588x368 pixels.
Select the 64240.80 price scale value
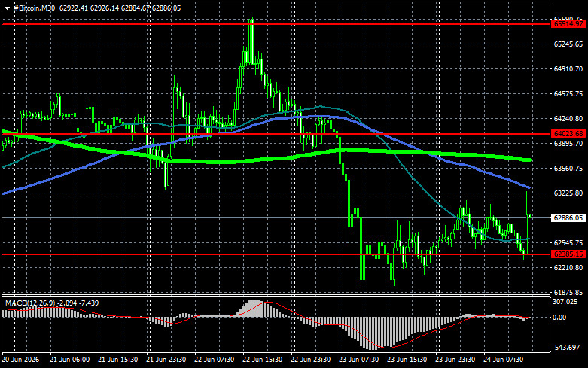click(x=568, y=118)
